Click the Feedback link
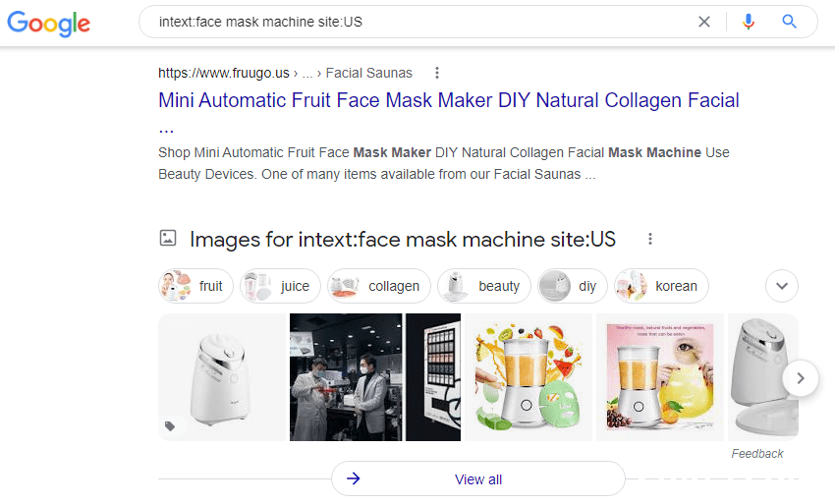 pos(756,453)
